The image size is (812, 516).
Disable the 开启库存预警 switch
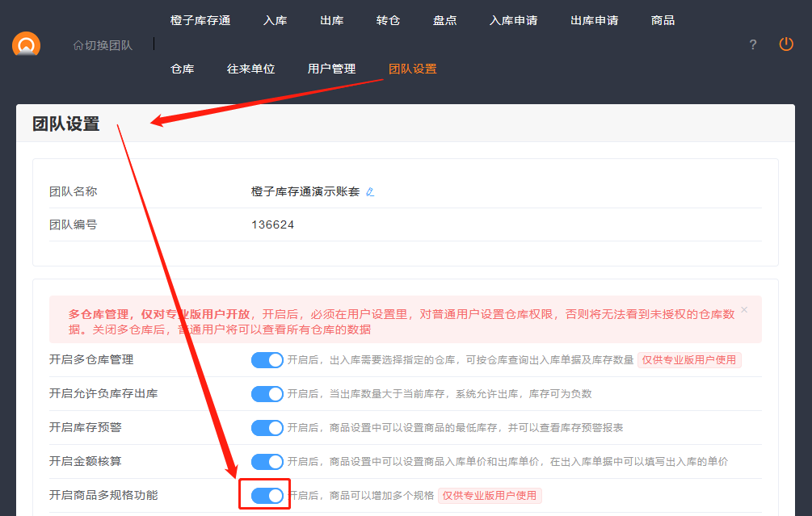[x=267, y=428]
